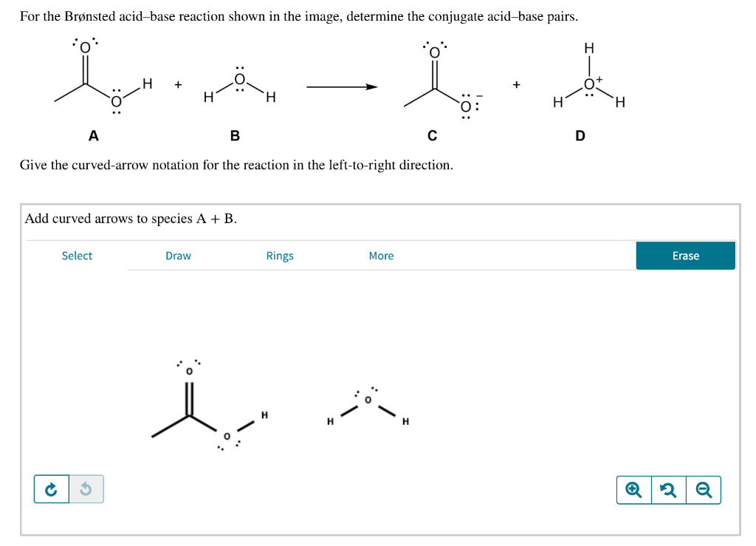Click the single-bonded oxygen of acetic acid
756x546 pixels.
coord(226,436)
